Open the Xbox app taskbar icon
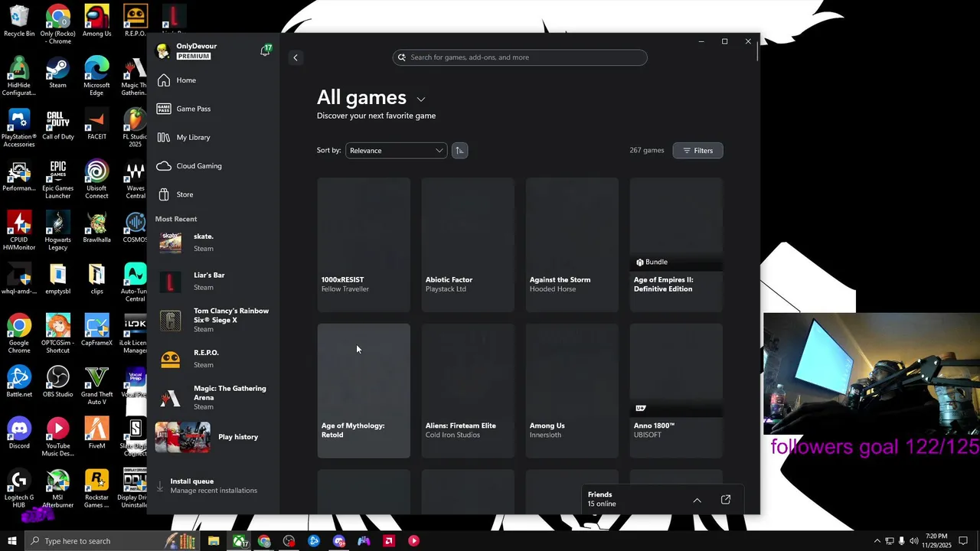The width and height of the screenshot is (980, 551). [240, 541]
